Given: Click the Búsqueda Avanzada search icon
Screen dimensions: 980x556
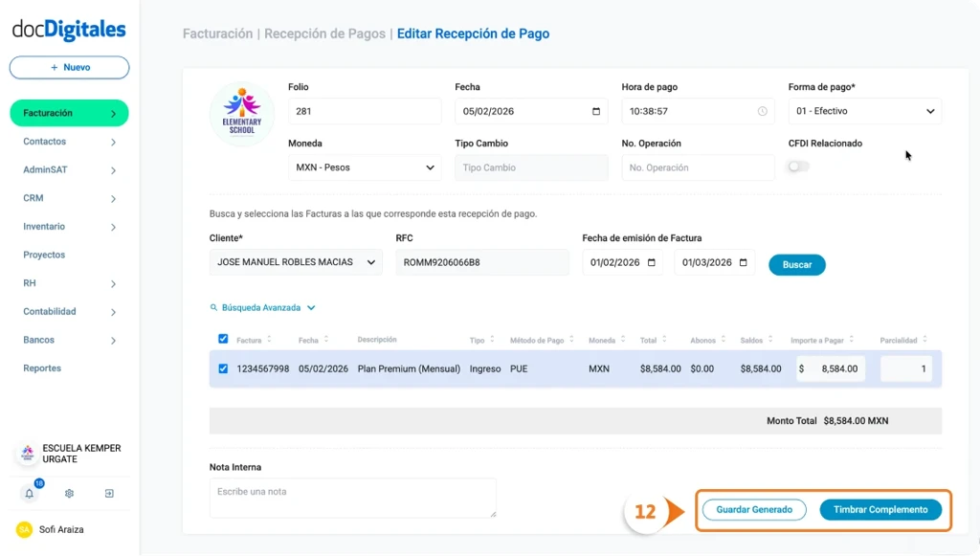Looking at the screenshot, I should (212, 307).
